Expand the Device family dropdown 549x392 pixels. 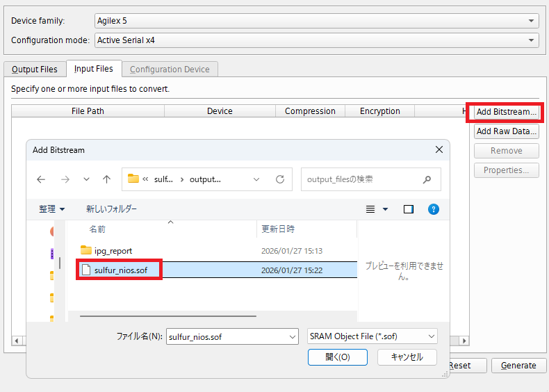coord(532,21)
